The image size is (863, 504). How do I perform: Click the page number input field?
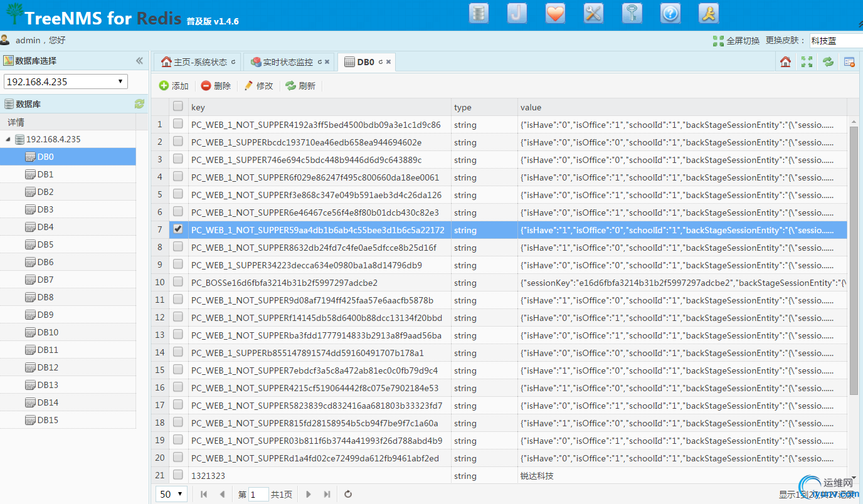258,495
